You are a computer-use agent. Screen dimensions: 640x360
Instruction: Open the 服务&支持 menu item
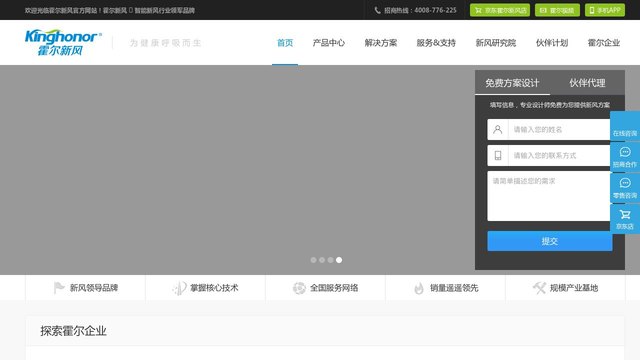436,43
